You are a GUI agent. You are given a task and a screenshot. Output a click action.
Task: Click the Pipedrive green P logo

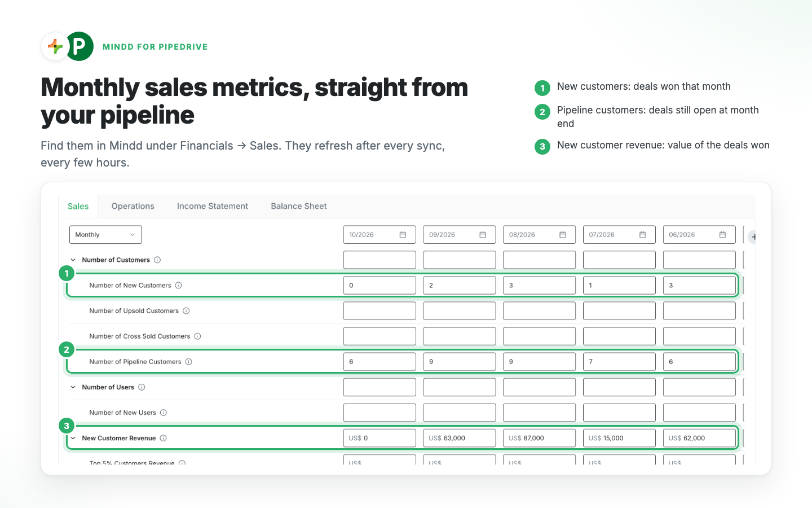coord(80,46)
